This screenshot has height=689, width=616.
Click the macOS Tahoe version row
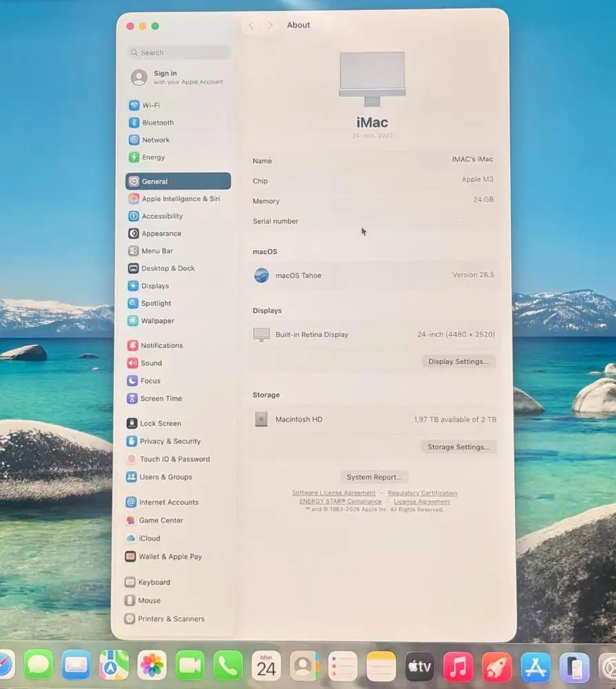coord(374,275)
